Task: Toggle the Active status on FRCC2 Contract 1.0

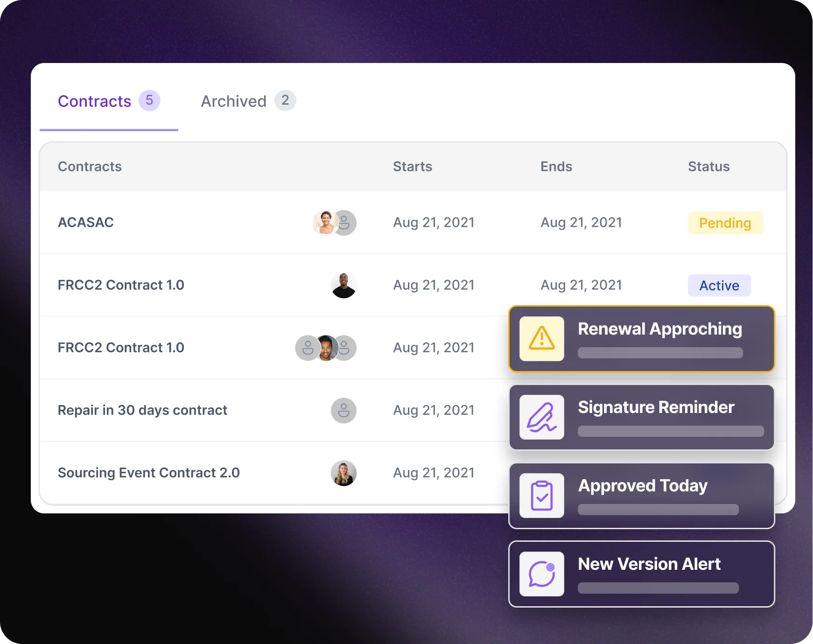Action: coord(719,285)
